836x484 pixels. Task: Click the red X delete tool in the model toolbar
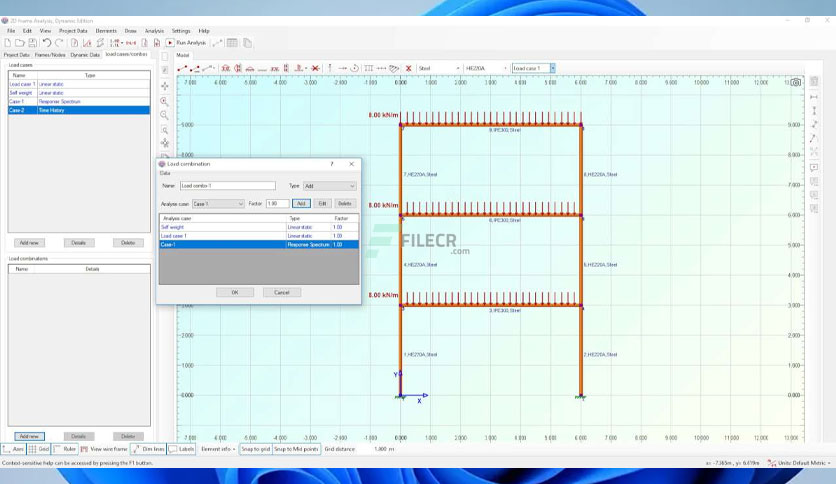pyautogui.click(x=408, y=68)
